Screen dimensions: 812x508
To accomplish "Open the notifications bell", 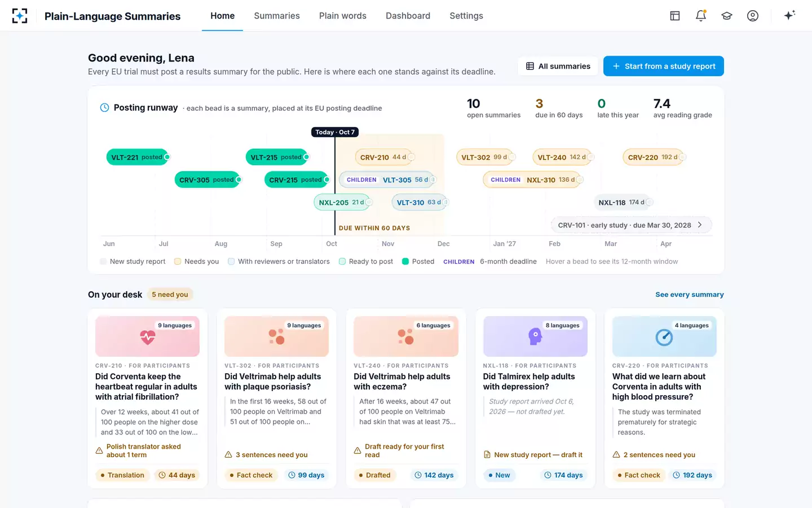I will point(701,16).
